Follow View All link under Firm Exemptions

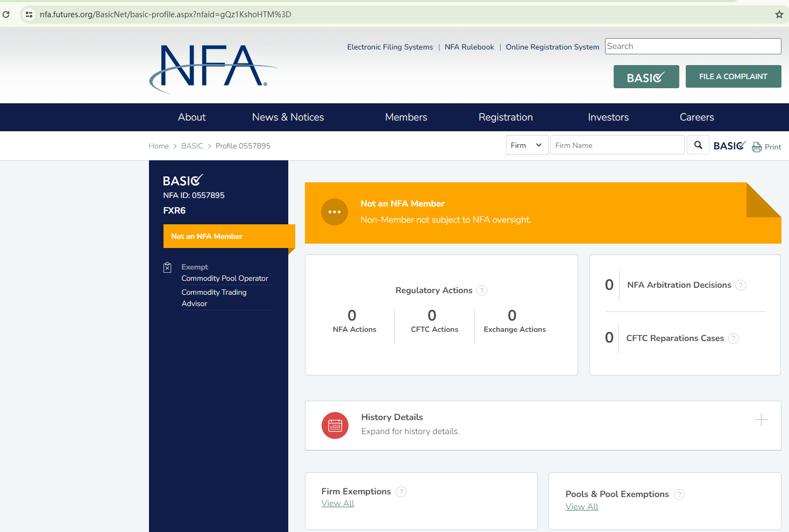[338, 503]
